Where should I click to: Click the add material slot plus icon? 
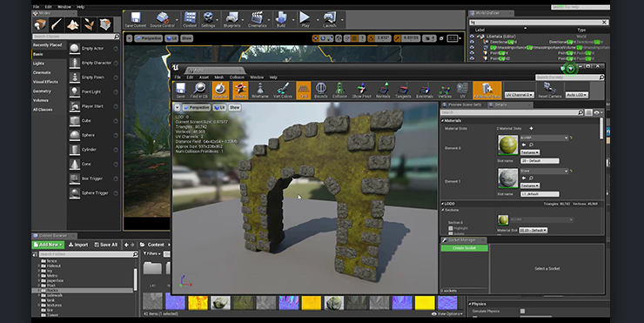click(531, 129)
